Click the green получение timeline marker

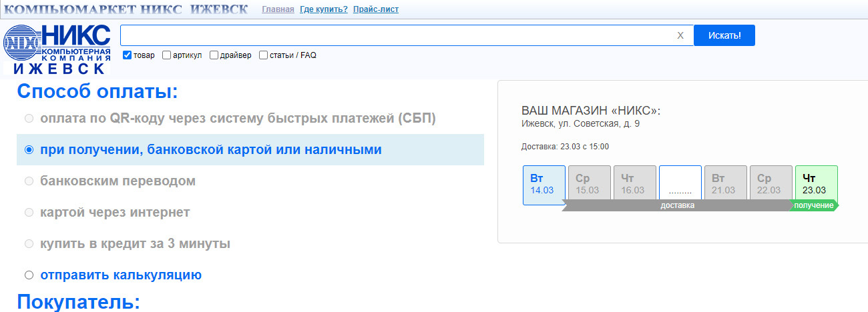pos(815,205)
